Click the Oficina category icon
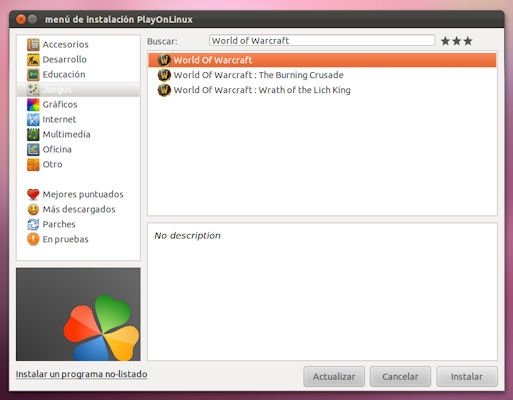This screenshot has width=513, height=400. tap(33, 150)
